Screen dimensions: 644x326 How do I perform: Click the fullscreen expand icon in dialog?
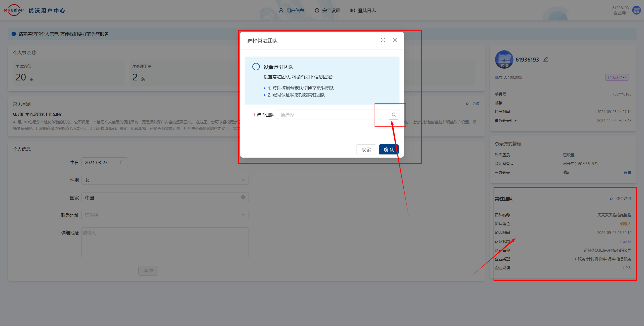click(383, 40)
